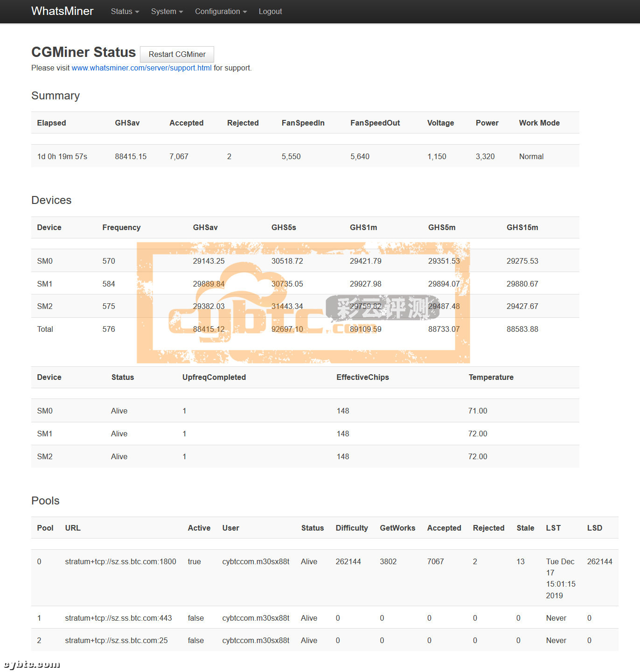The image size is (640, 672).
Task: Click pool 0 user cybtccom.m30sx88t
Action: point(256,561)
